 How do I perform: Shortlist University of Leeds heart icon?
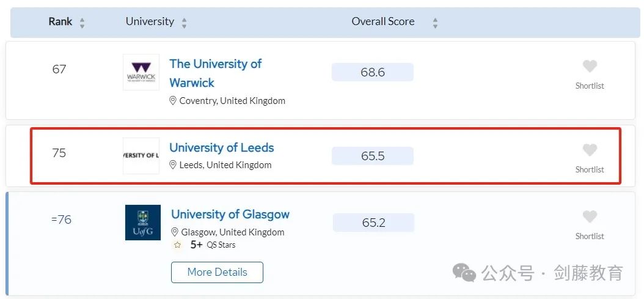pos(590,150)
